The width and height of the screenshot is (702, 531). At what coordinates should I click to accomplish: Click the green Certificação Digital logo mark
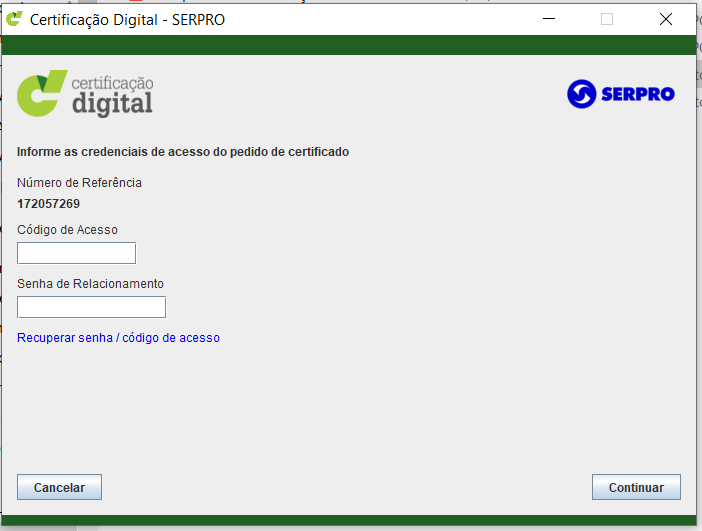tap(43, 93)
